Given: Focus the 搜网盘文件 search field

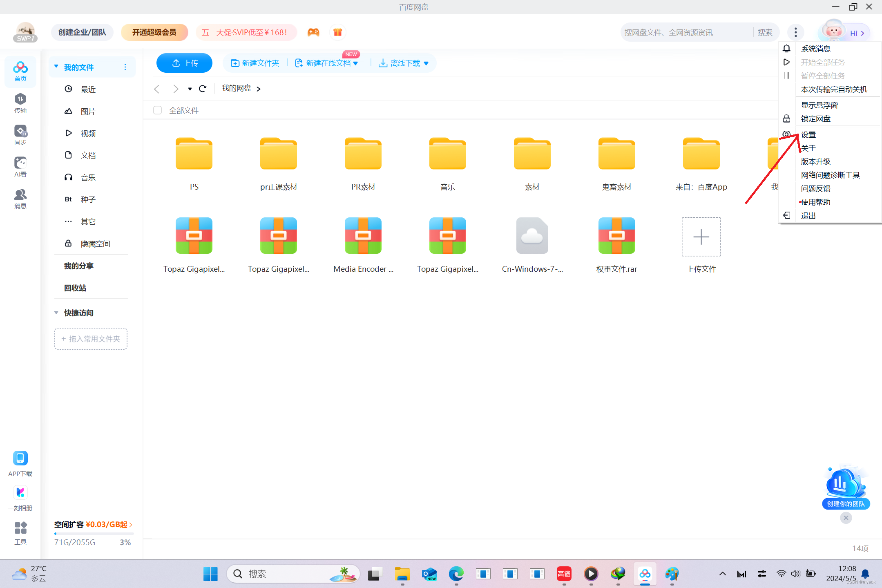Looking at the screenshot, I should pos(687,32).
